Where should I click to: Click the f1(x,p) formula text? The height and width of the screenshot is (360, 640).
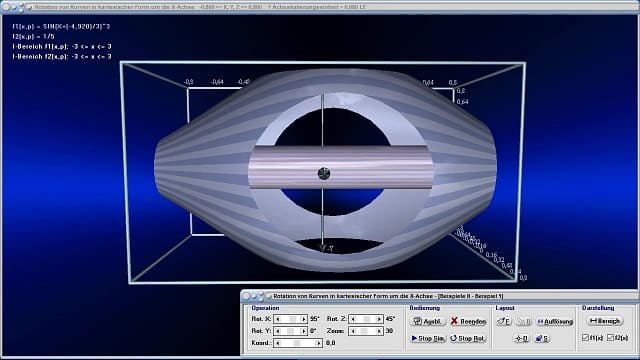(x=61, y=27)
